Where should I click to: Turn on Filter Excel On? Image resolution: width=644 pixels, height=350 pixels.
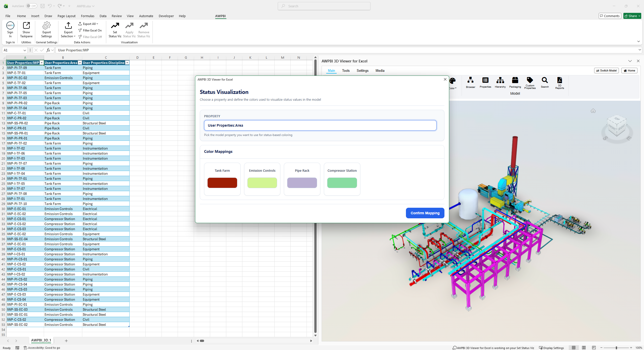(x=90, y=30)
